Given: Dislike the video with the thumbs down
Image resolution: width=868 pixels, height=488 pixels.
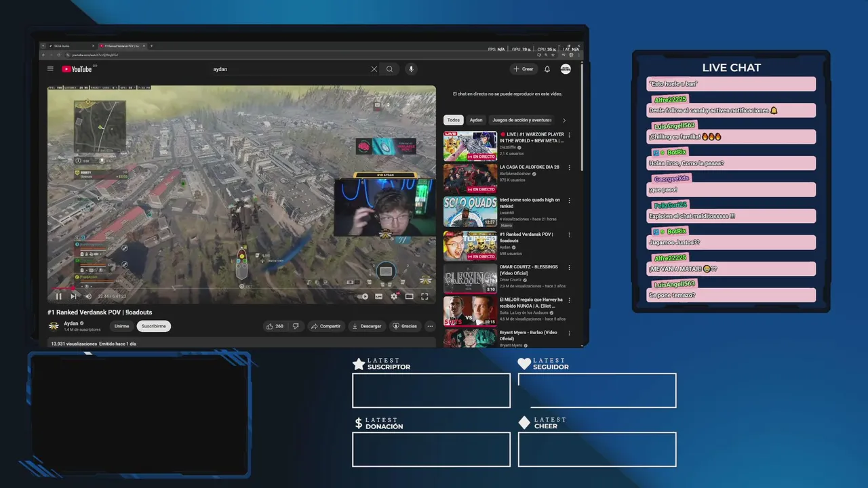Looking at the screenshot, I should (x=296, y=326).
